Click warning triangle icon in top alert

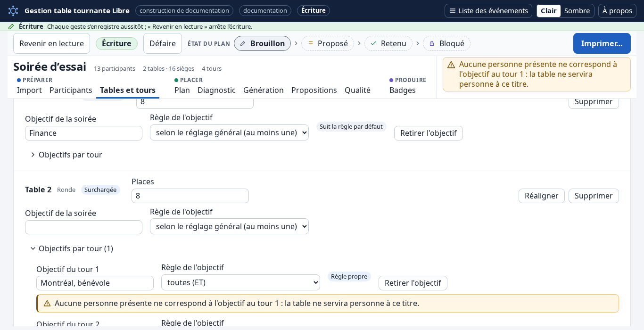tap(451, 65)
